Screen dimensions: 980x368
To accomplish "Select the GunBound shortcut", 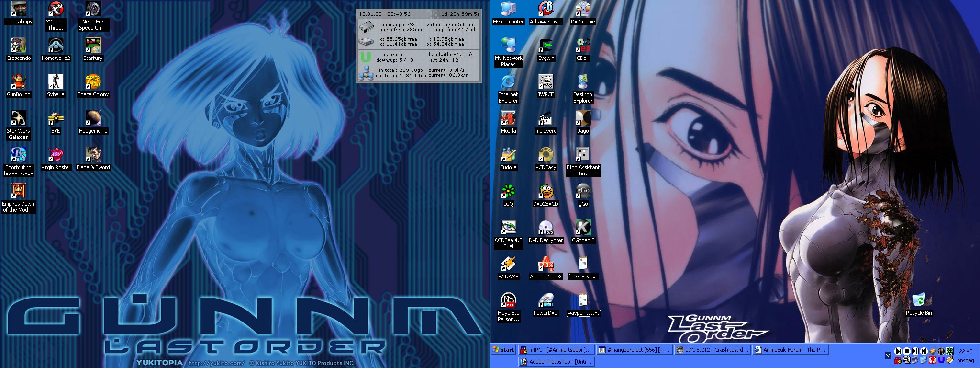I will pos(18,86).
